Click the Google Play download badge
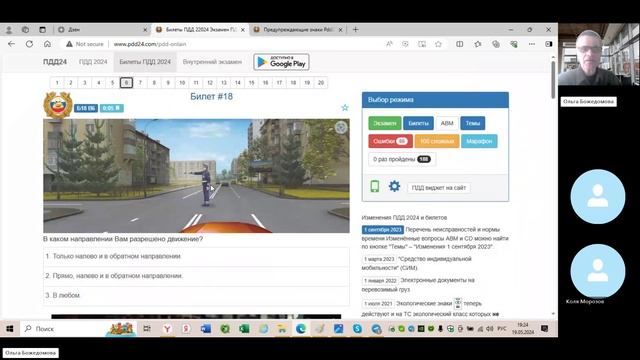 pyautogui.click(x=281, y=62)
